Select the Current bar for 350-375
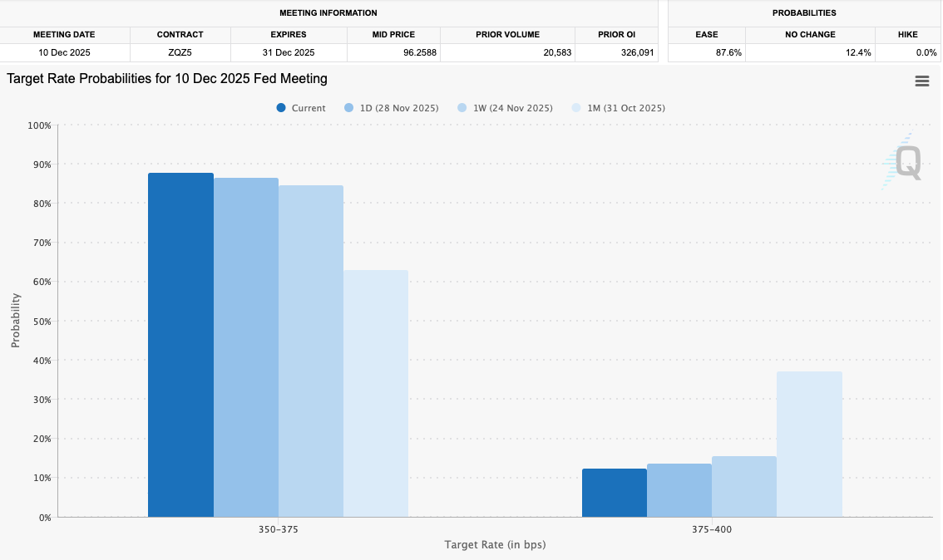Image resolution: width=943 pixels, height=560 pixels. [x=180, y=345]
